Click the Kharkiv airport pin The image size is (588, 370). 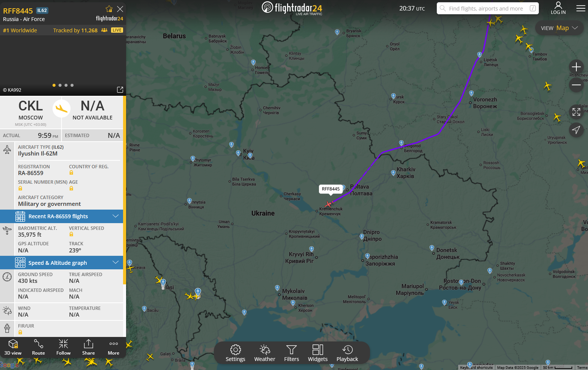pyautogui.click(x=393, y=173)
